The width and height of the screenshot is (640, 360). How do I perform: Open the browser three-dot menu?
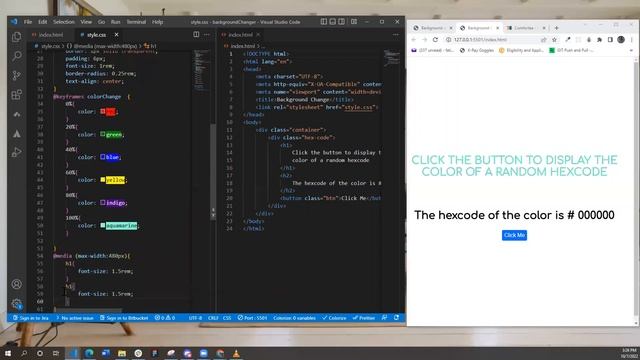pyautogui.click(x=631, y=40)
